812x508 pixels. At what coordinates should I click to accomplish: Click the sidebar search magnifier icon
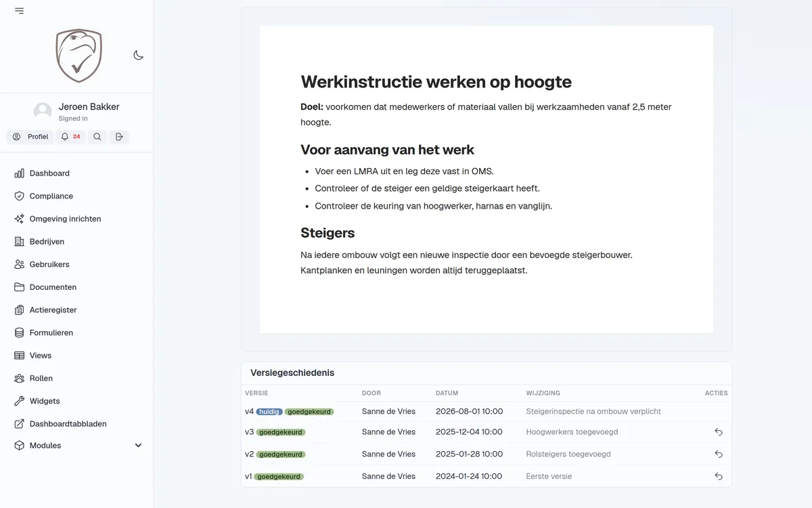click(x=97, y=137)
